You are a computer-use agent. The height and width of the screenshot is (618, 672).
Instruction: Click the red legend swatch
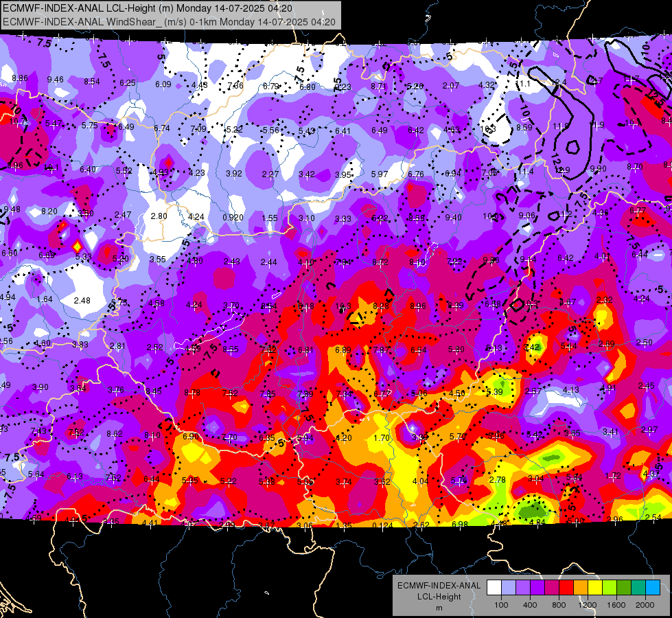tap(566, 588)
